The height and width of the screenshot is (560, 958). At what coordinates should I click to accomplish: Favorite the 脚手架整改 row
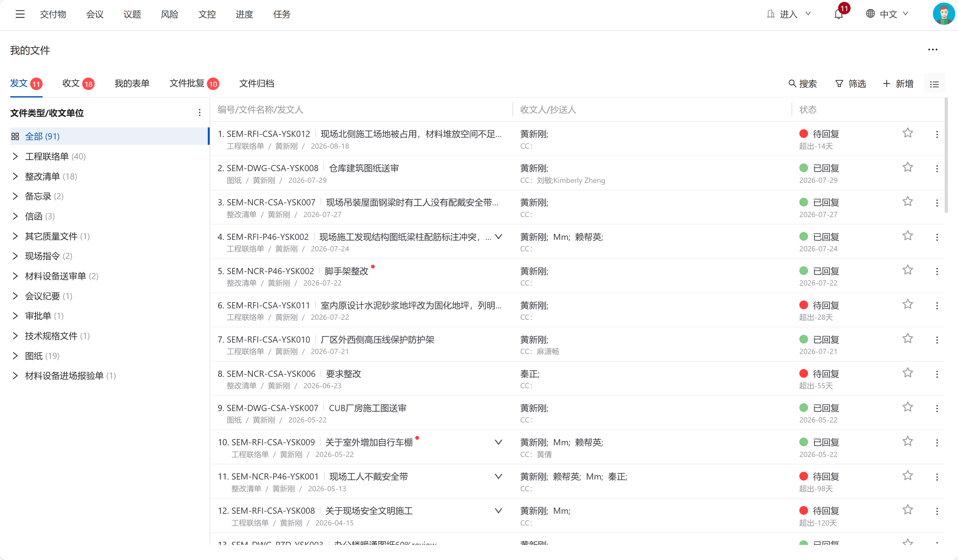point(908,270)
